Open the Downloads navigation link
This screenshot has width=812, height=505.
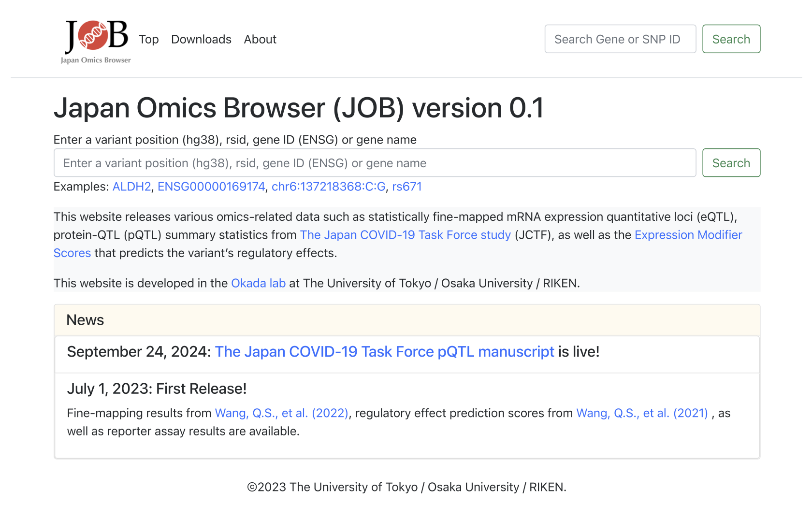pos(201,39)
